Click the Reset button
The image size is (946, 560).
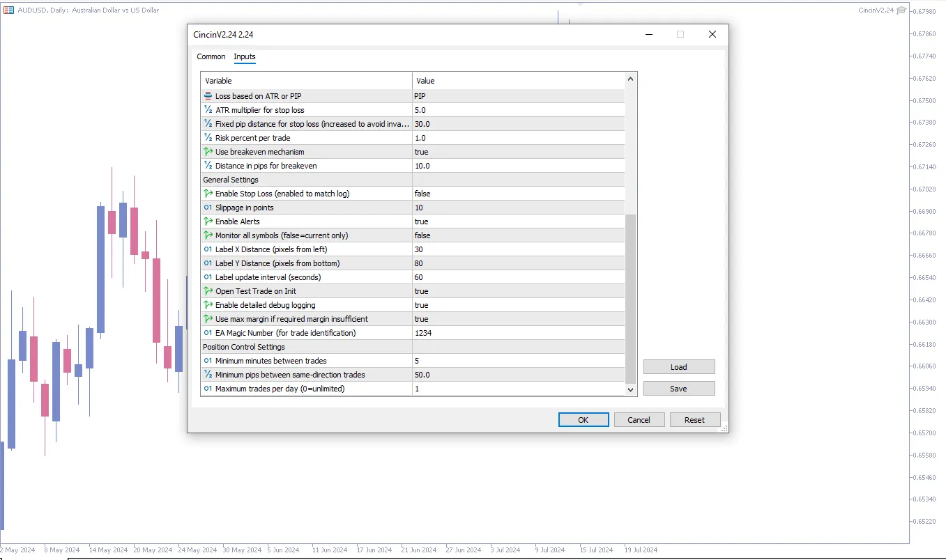(x=694, y=420)
